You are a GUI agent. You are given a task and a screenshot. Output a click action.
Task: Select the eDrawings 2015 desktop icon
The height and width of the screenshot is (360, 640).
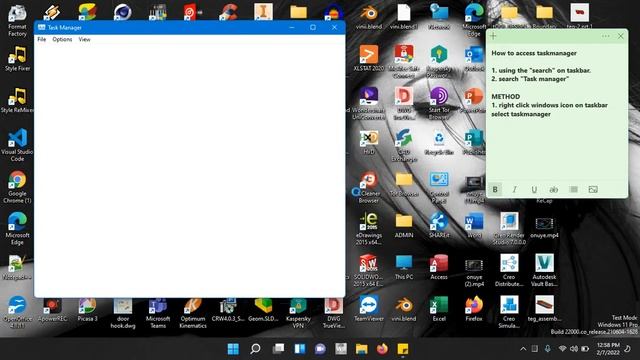[369, 229]
